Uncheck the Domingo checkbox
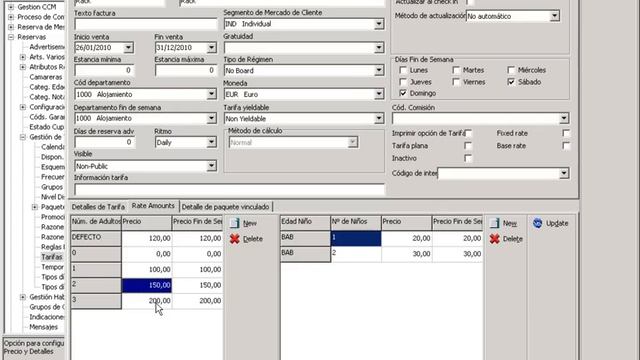640x360 pixels. (x=403, y=93)
